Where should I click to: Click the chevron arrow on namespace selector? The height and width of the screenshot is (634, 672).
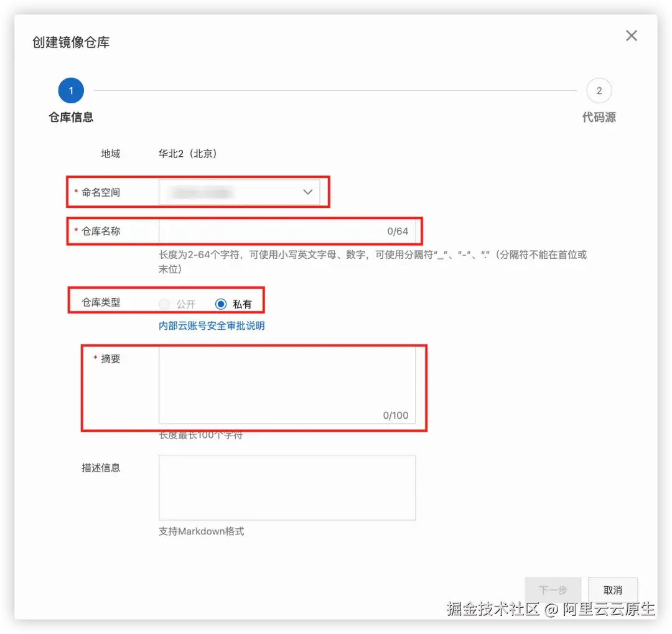coord(308,192)
